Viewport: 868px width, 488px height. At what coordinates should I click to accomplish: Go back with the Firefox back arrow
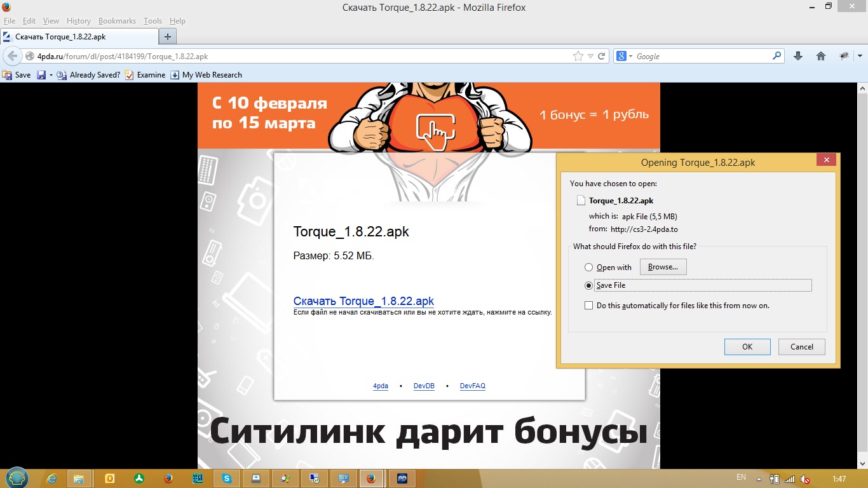point(12,56)
